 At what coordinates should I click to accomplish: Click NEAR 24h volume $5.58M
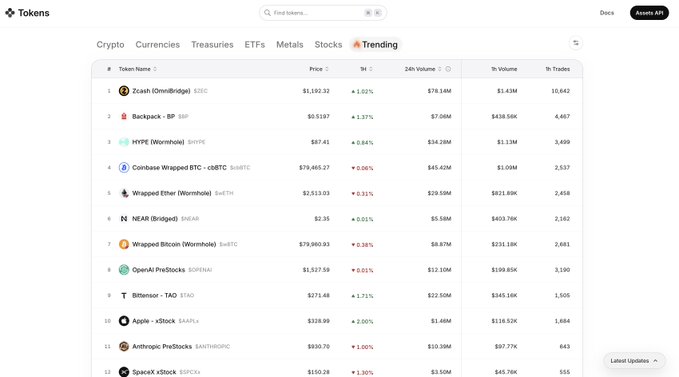tap(441, 219)
